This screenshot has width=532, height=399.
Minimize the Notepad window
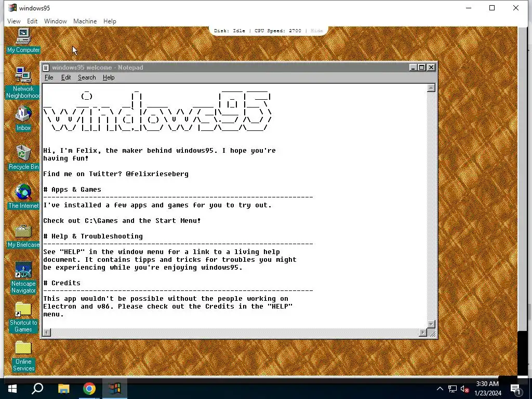[413, 68]
